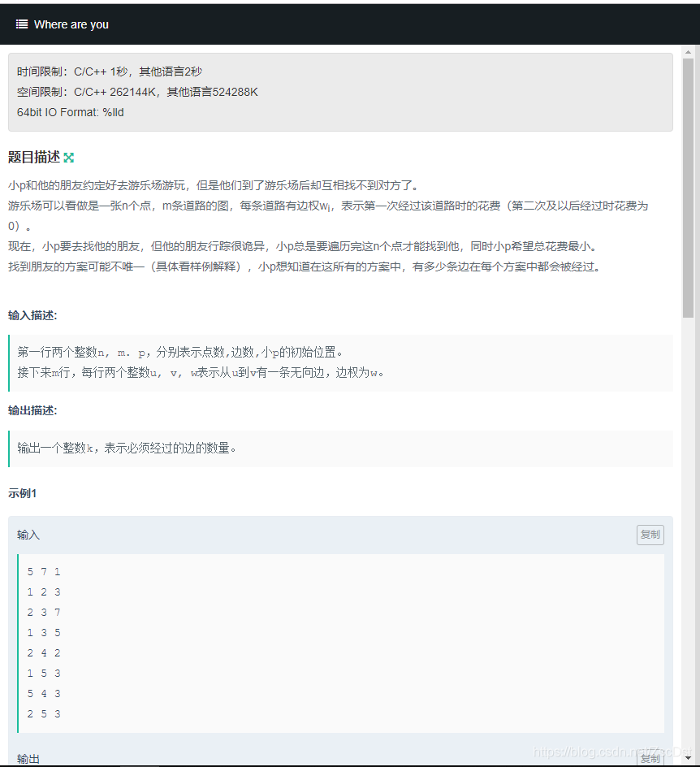Select the 示例1 heading
This screenshot has width=700, height=767.
coord(22,493)
